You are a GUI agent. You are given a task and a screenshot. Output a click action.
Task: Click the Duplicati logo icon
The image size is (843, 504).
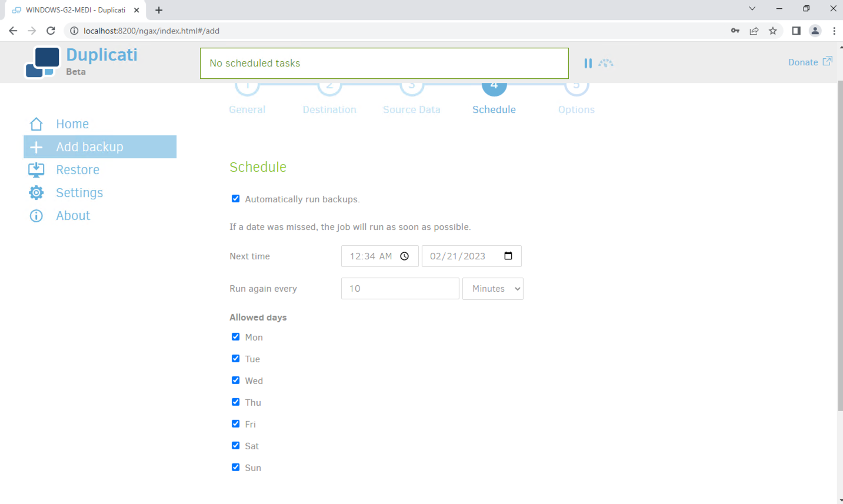point(42,62)
